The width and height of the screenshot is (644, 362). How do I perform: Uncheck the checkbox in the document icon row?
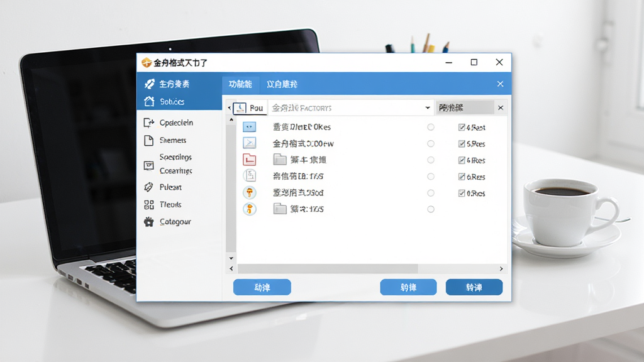[462, 177]
